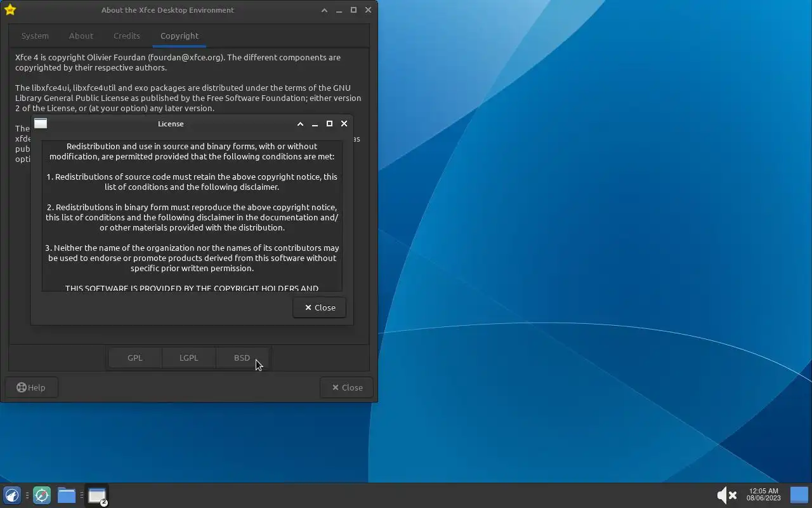
Task: Click the Close button in the License dialog
Action: click(x=319, y=307)
